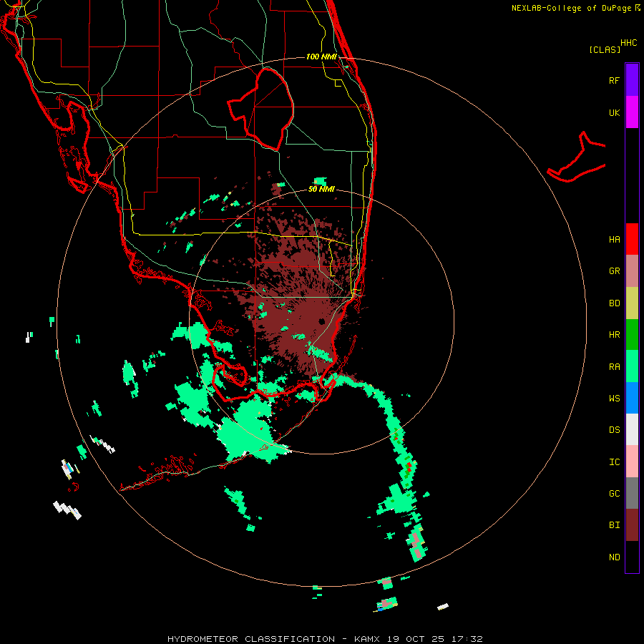
Task: Click the '[CLAS]' units label
Action: (605, 49)
